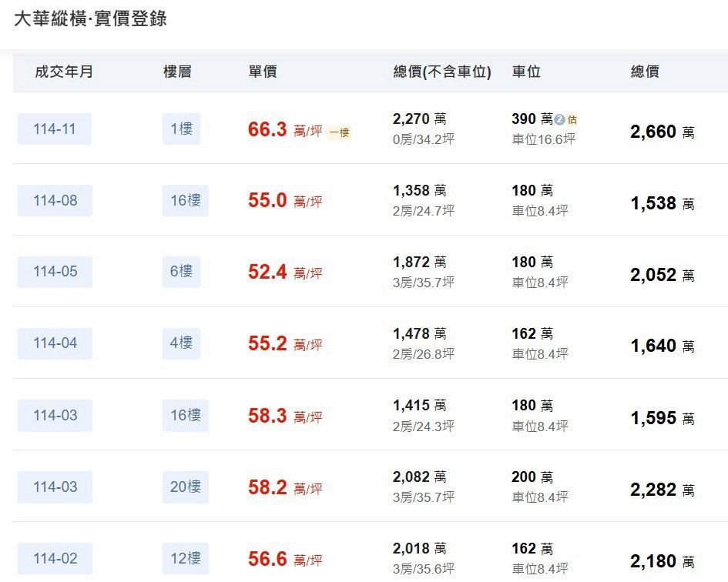Image resolution: width=728 pixels, height=582 pixels.
Task: Click the 6樓 floor badge
Action: [181, 272]
